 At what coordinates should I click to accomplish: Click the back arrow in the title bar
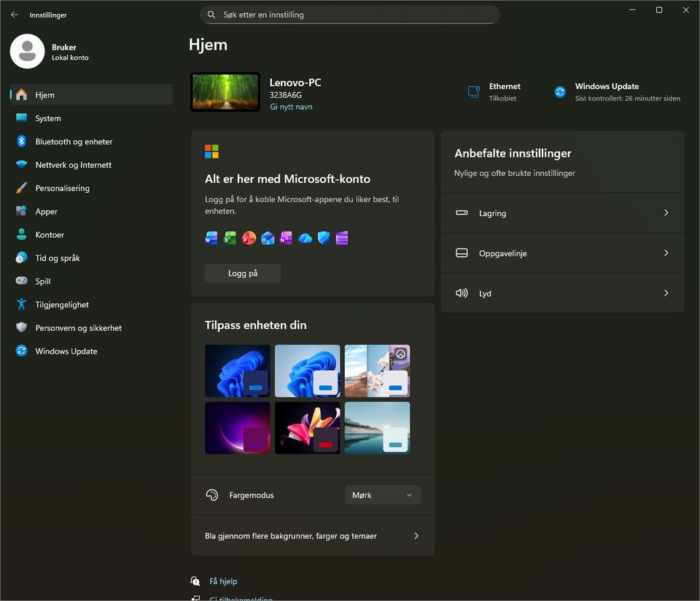15,15
